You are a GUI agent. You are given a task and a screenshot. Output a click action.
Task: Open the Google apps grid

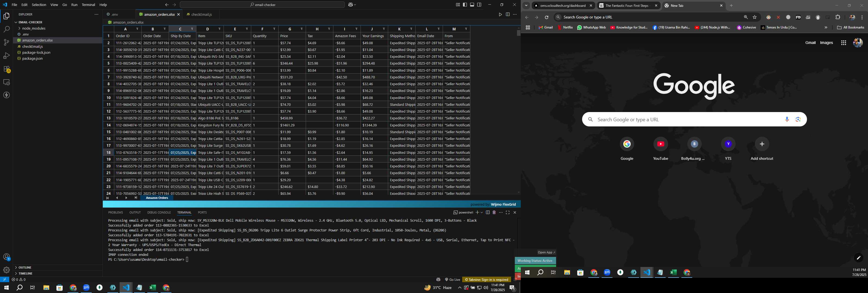click(x=843, y=43)
